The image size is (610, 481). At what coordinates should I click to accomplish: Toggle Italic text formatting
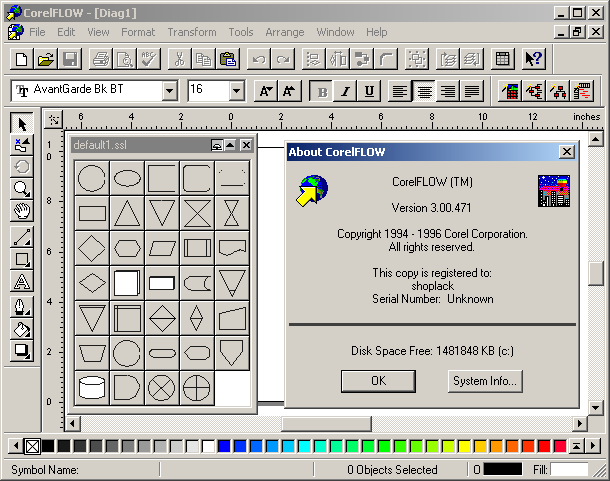[345, 92]
